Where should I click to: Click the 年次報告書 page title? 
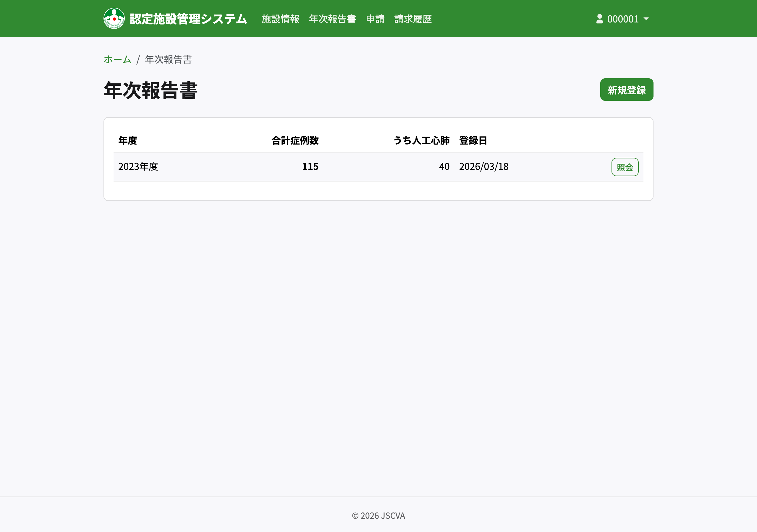(x=150, y=91)
